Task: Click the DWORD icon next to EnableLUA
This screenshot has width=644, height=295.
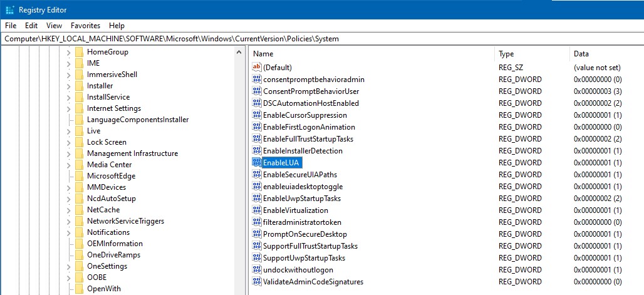Action: point(257,163)
